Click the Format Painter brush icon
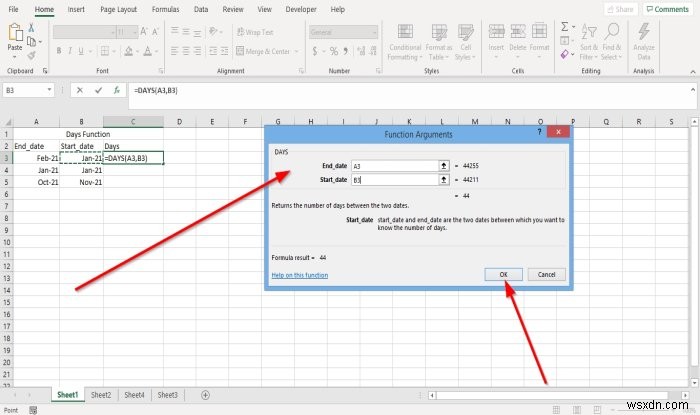Screen dimensions: 700x415 (x=31, y=55)
